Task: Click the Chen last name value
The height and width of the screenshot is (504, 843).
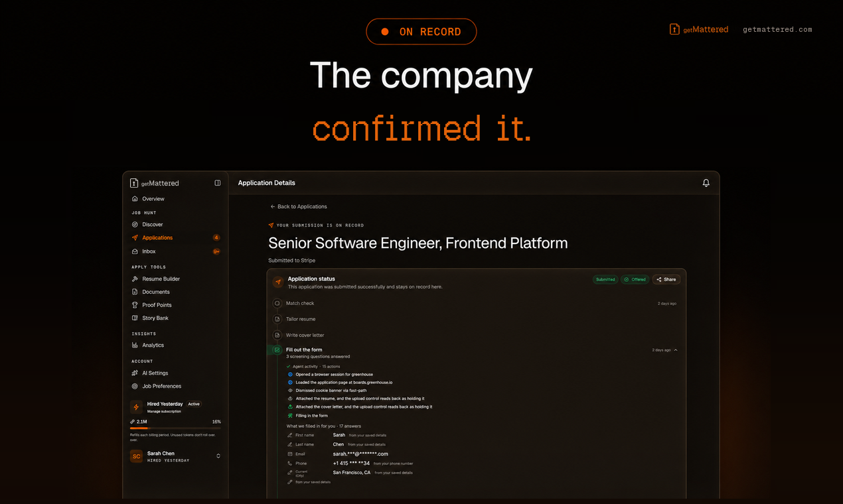Action: coord(339,444)
